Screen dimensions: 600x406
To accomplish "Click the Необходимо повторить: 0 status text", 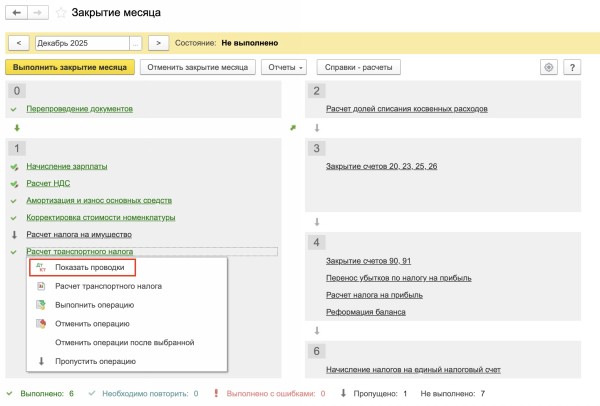I will pos(150,393).
